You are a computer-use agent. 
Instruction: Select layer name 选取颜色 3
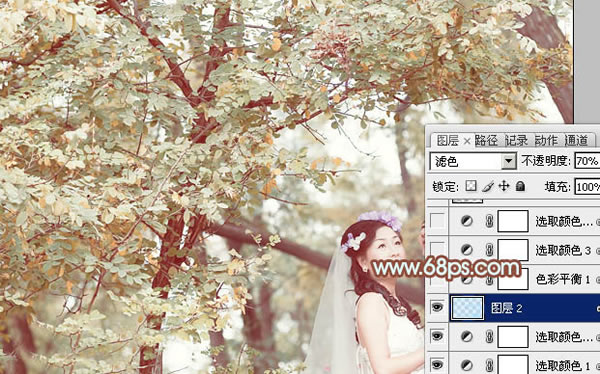563,250
